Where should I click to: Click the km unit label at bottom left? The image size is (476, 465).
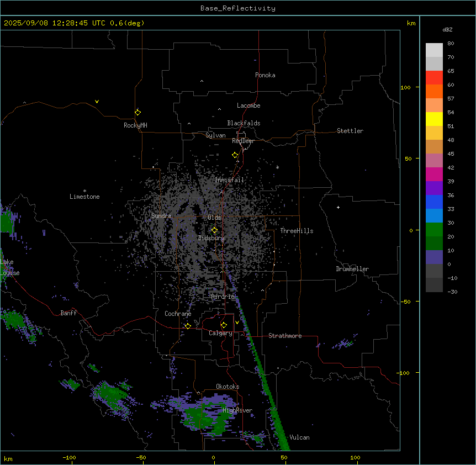click(x=8, y=458)
